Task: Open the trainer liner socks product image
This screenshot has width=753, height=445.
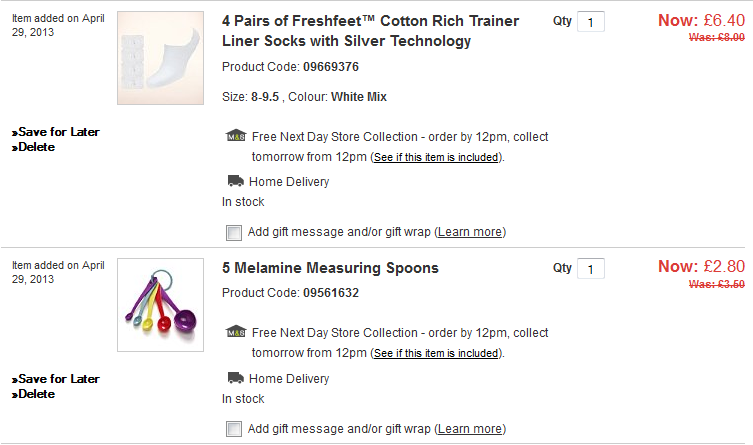Action: click(160, 58)
